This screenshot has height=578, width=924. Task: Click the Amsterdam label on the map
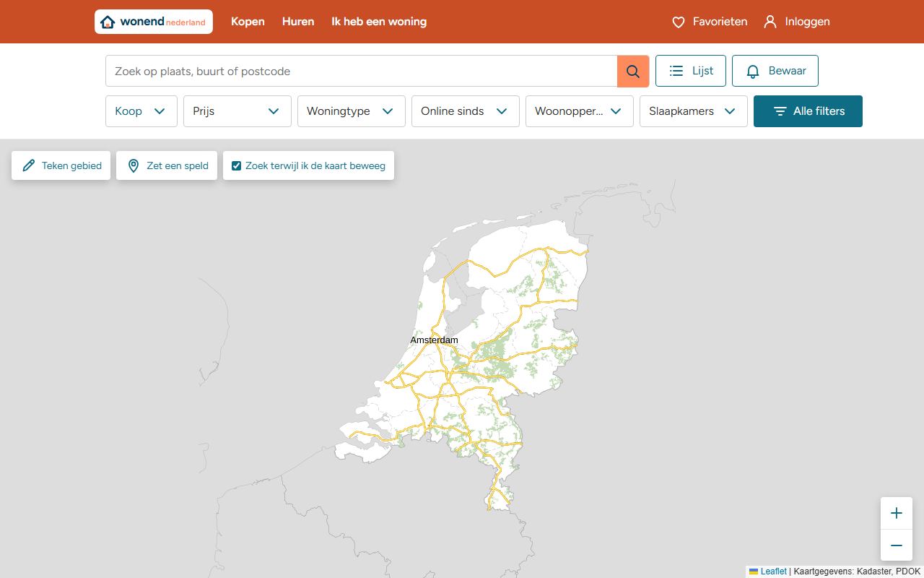click(434, 340)
